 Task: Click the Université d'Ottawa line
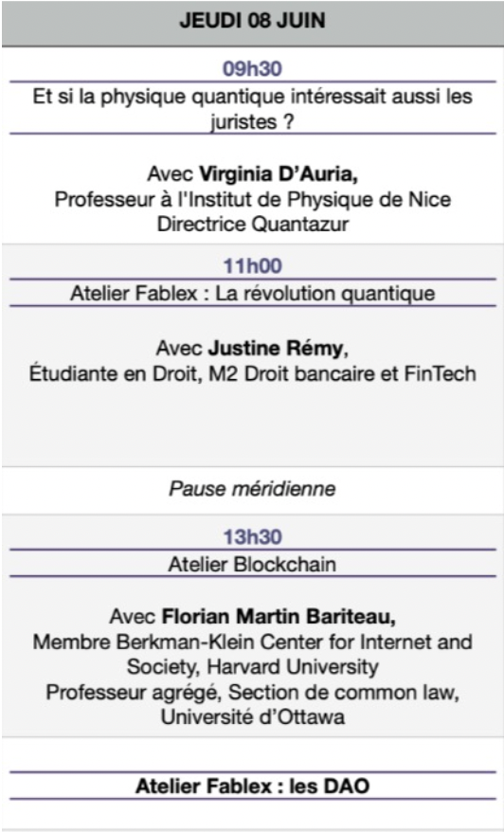click(x=253, y=716)
